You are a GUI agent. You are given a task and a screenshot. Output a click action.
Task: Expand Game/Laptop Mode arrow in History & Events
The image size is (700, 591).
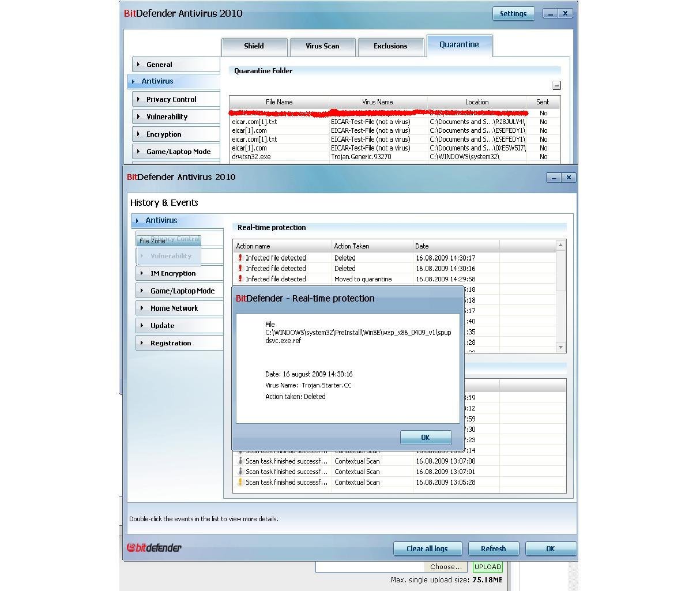[142, 291]
